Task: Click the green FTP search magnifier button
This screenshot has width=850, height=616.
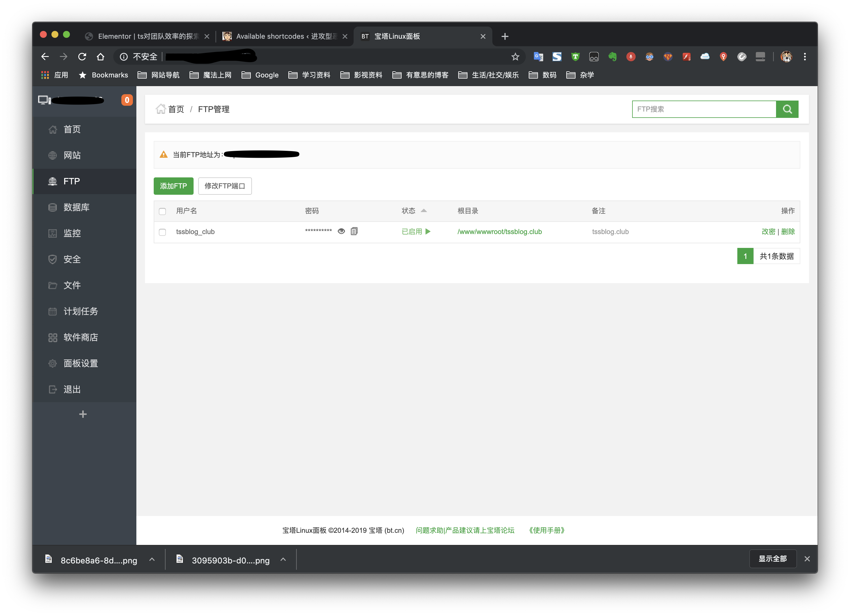Action: (x=787, y=109)
